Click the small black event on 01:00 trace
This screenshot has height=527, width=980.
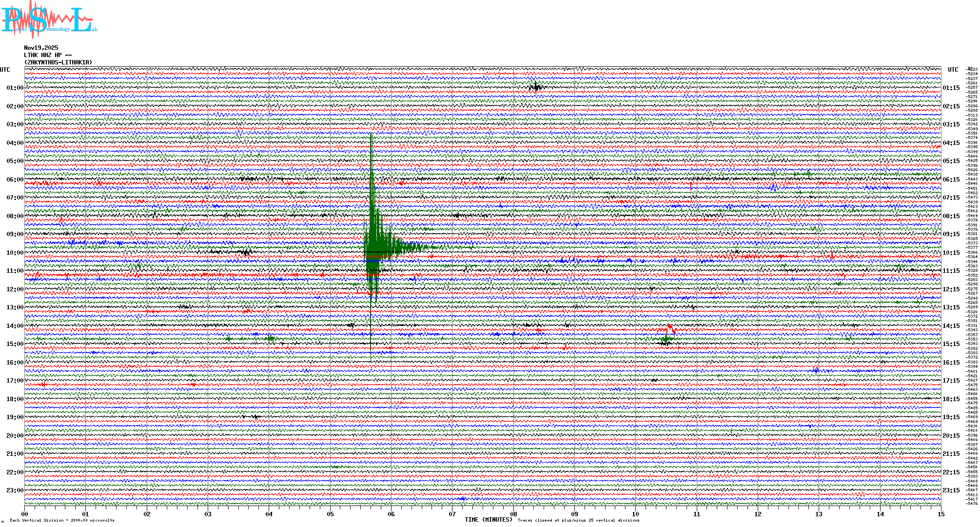[535, 87]
